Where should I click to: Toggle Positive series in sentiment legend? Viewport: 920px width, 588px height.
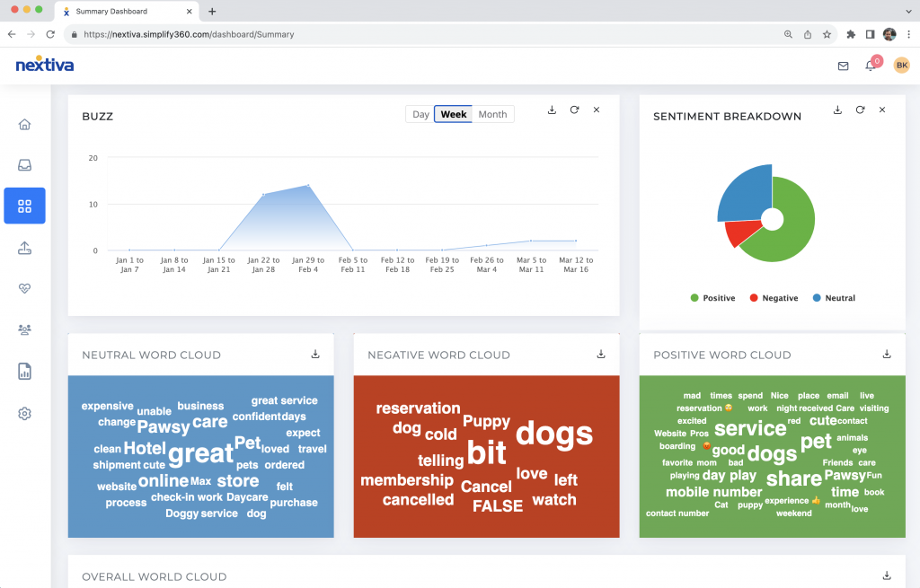point(712,298)
